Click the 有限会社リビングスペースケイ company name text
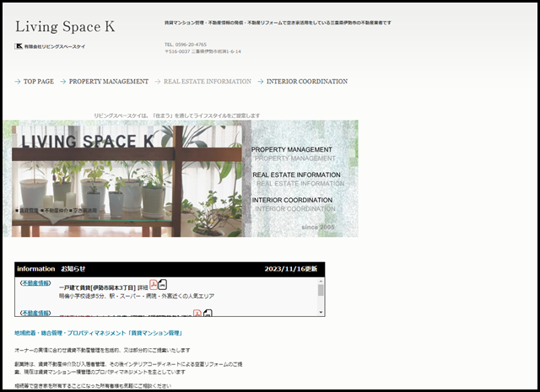Image resolution: width=540 pixels, height=392 pixels. 55,46
